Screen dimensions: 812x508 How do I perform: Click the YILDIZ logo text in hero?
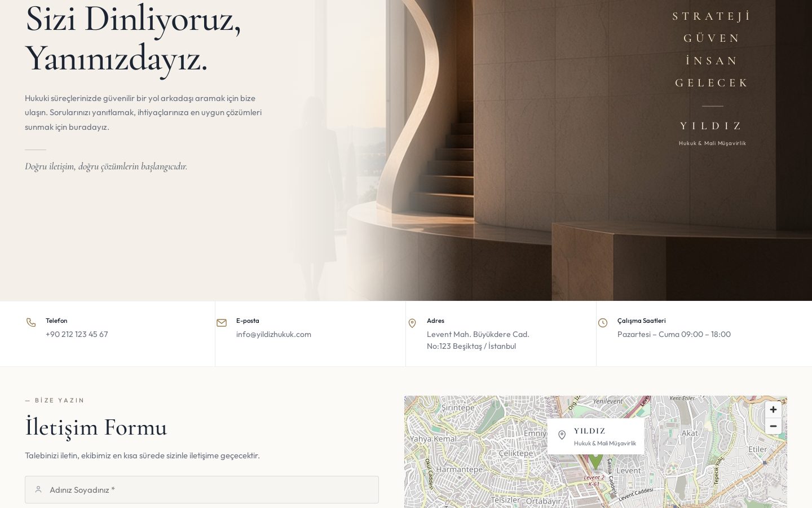(712, 126)
